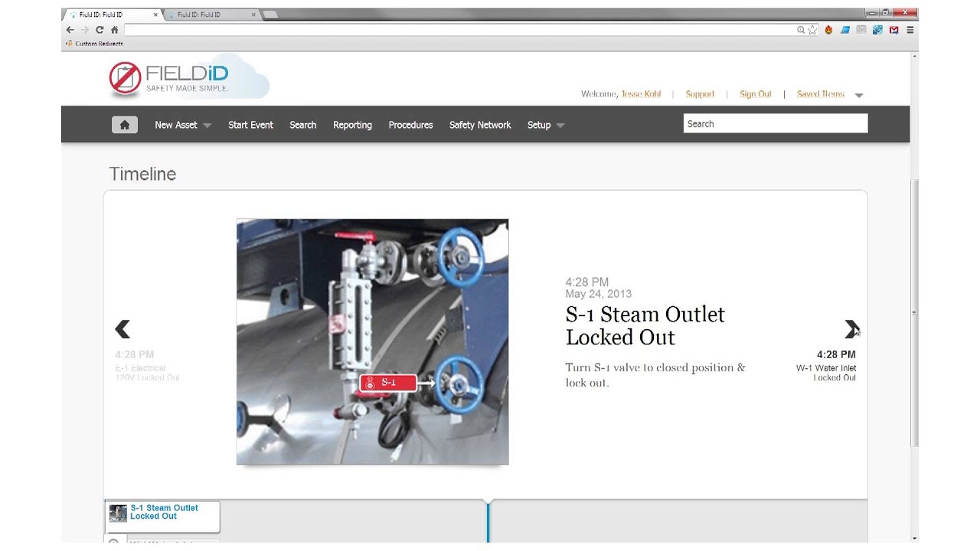Click the blue link extension icon
This screenshot has width=980, height=551.
(x=877, y=30)
